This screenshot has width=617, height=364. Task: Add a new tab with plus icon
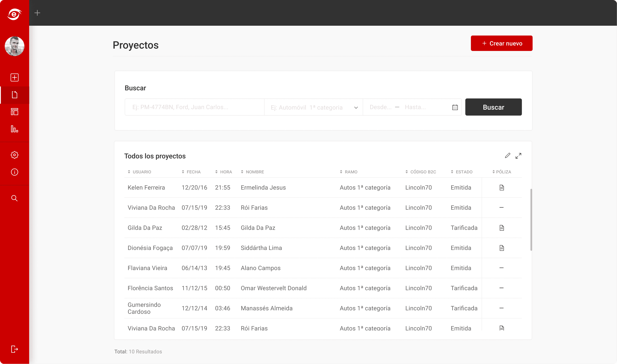[x=37, y=13]
